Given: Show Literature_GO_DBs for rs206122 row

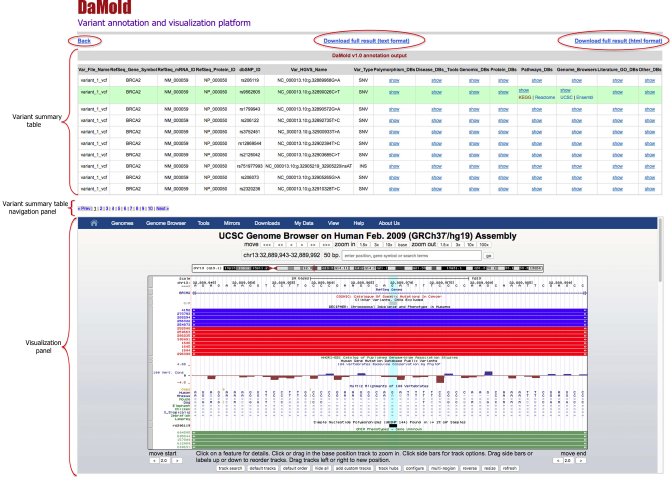Looking at the screenshot, I should click(x=618, y=121).
